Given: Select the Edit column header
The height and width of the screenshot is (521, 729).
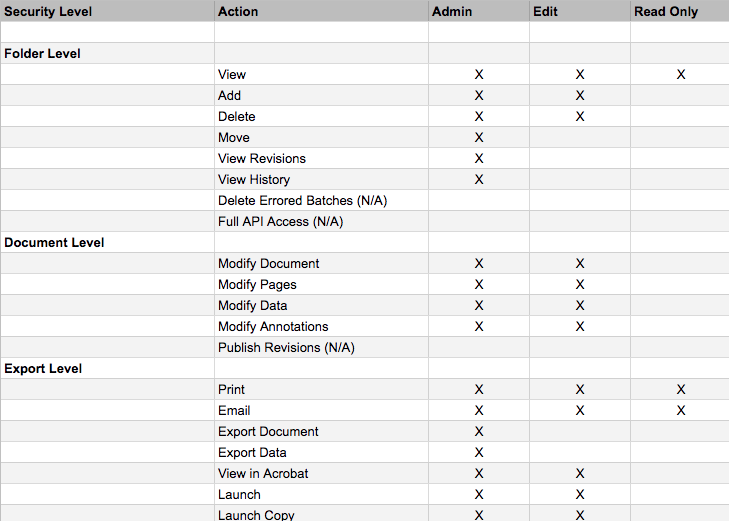Looking at the screenshot, I should coord(546,12).
